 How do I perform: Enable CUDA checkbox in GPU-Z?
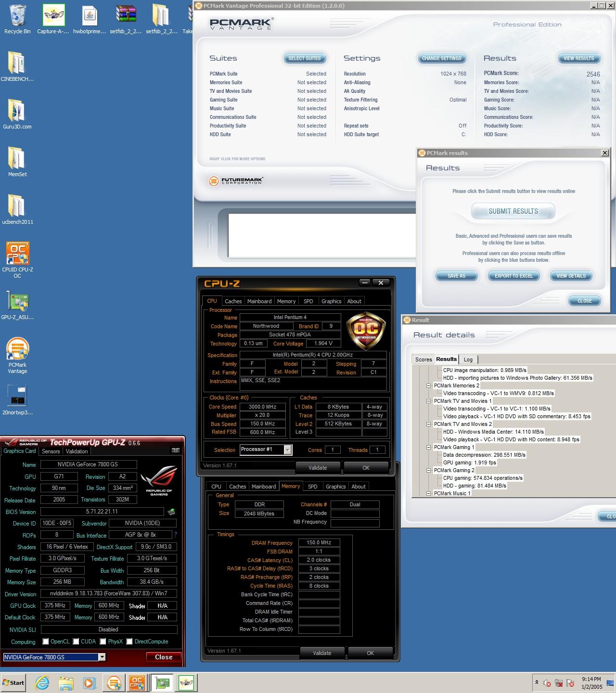click(x=76, y=642)
